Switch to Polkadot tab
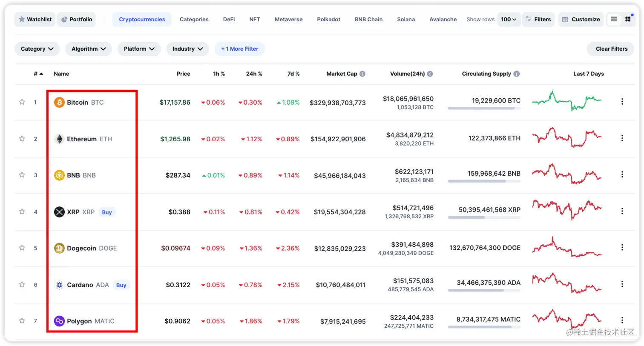The height and width of the screenshot is (346, 644). point(329,19)
